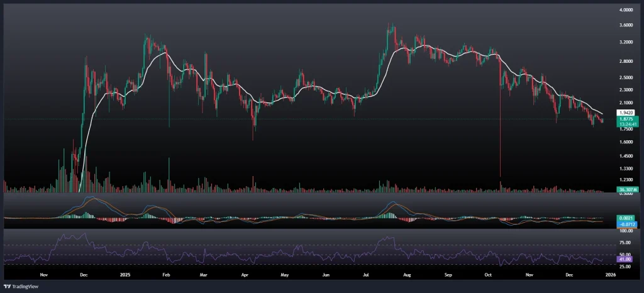Click the Apr marker on time axis
Viewport: 644px width, 293px height.
point(244,275)
